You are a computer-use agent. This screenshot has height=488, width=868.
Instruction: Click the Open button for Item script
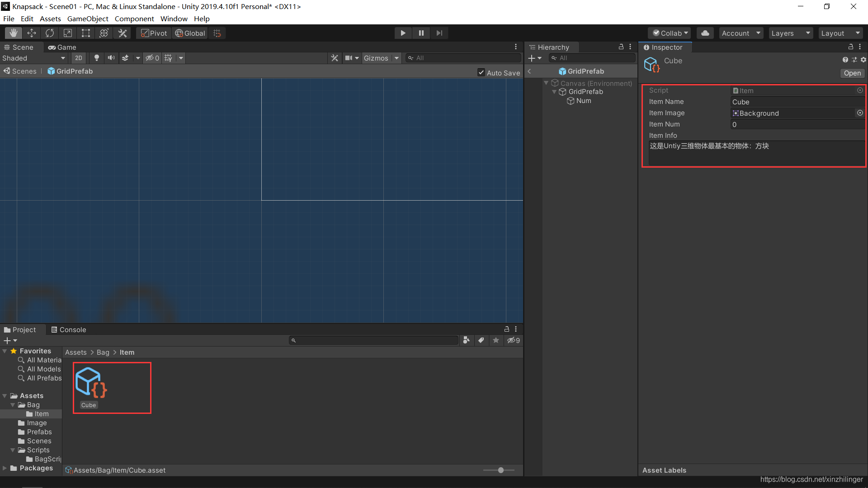[853, 73]
